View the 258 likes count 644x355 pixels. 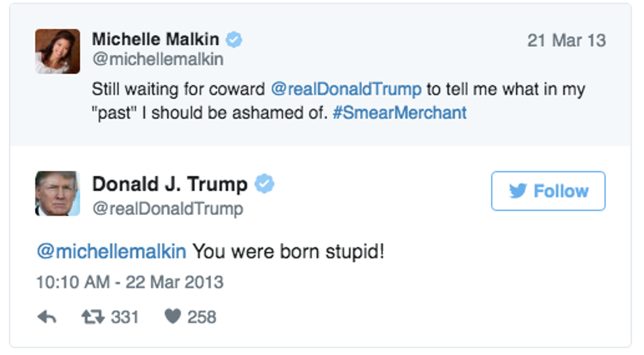click(x=202, y=318)
